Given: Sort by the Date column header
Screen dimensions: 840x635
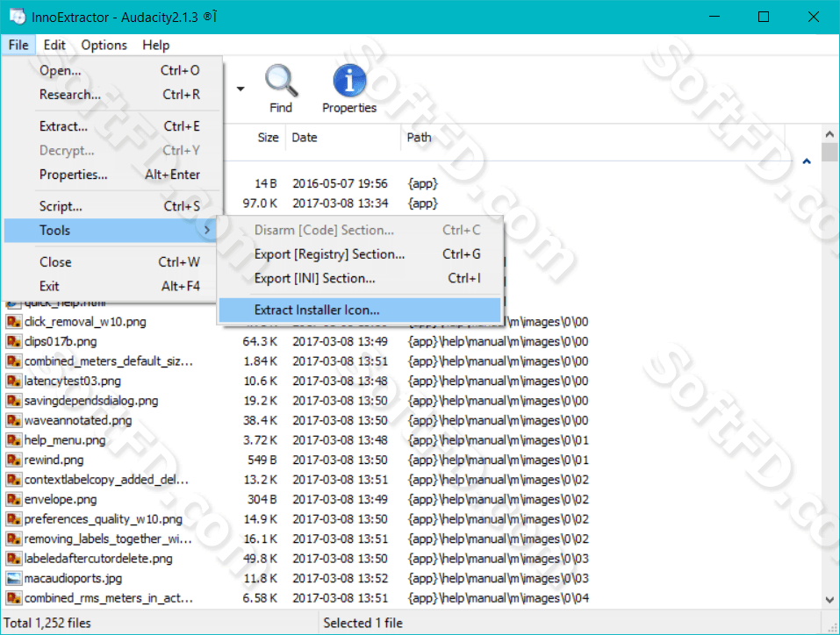Looking at the screenshot, I should 305,138.
